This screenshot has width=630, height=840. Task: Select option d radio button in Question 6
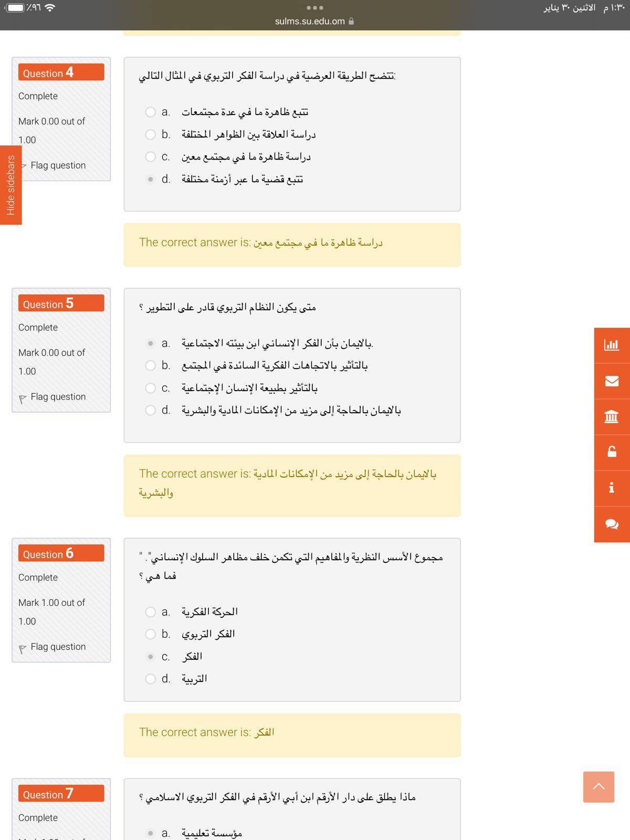coord(151,679)
